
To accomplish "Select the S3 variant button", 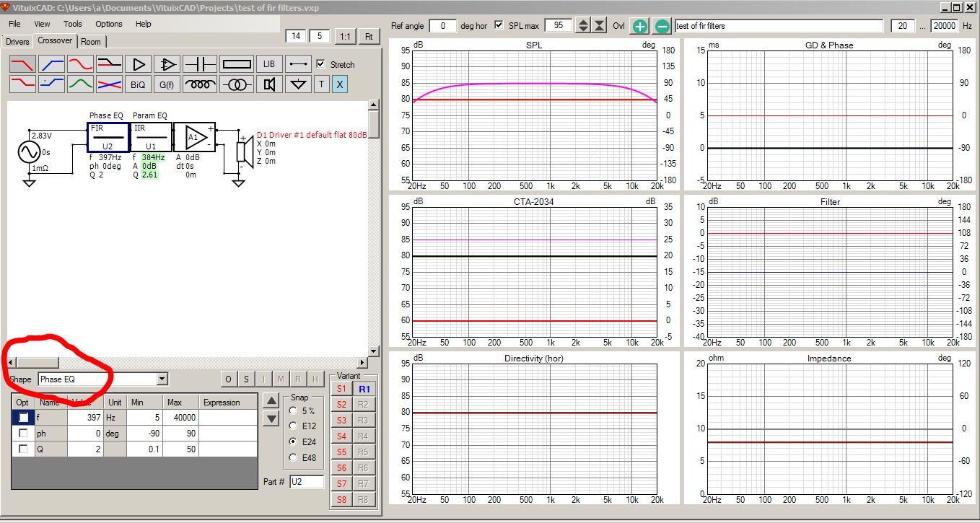I will click(x=341, y=421).
